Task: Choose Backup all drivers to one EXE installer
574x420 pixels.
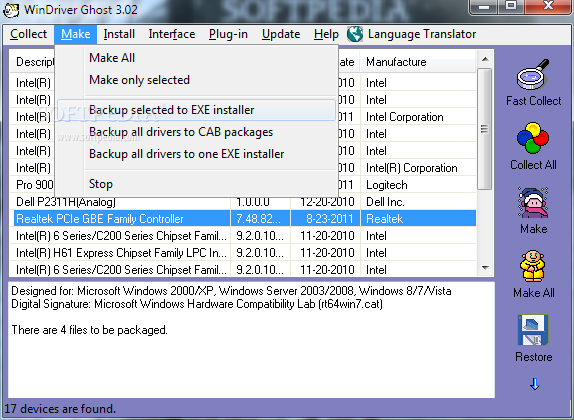Action: click(196, 154)
